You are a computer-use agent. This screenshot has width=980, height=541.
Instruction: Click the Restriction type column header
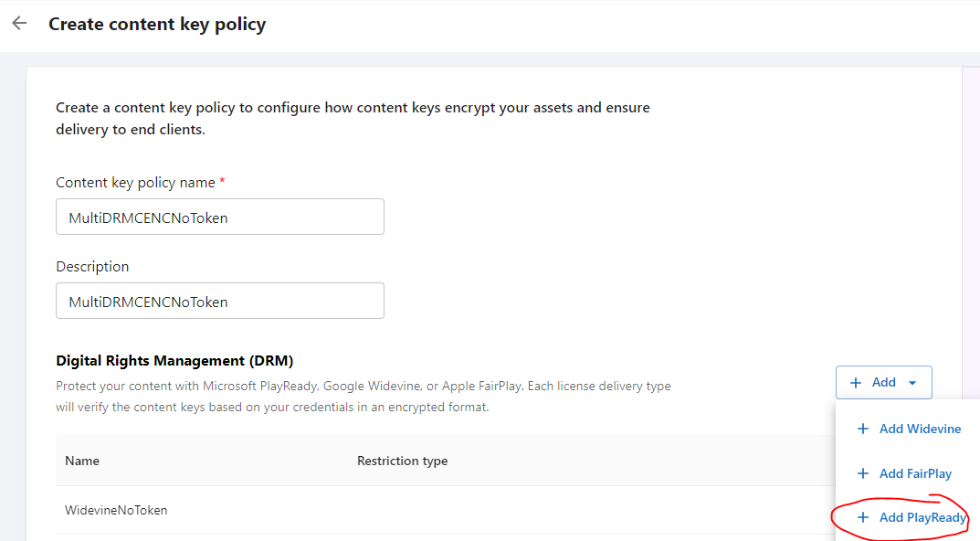pos(403,461)
